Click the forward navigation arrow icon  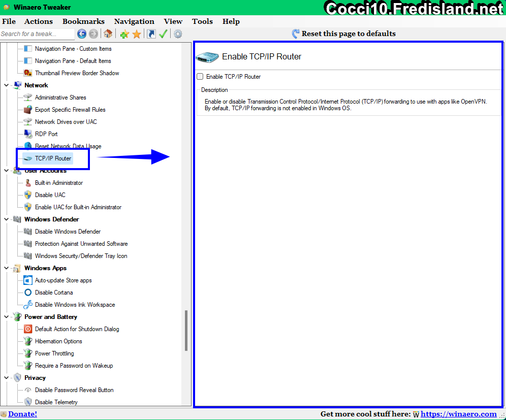pyautogui.click(x=93, y=34)
